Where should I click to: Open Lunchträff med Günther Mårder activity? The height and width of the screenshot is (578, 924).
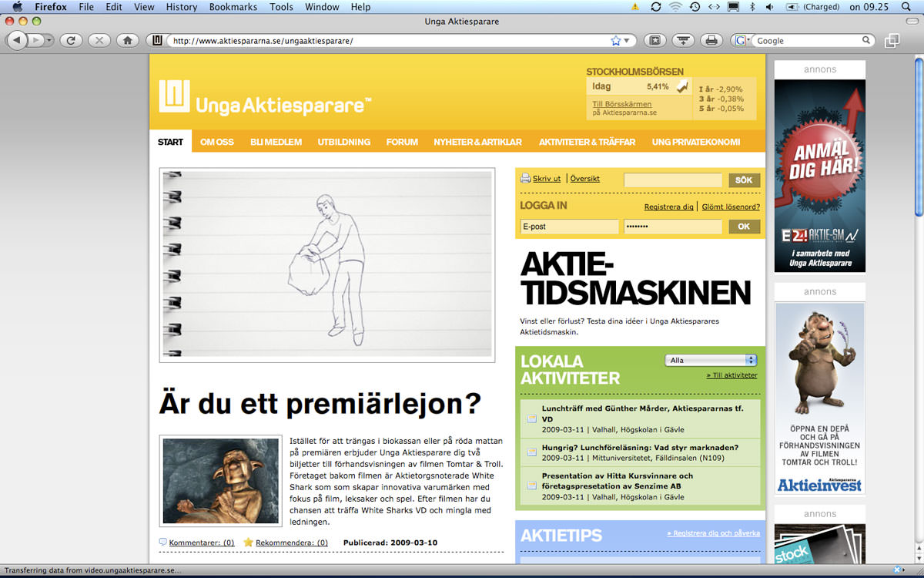tap(642, 413)
